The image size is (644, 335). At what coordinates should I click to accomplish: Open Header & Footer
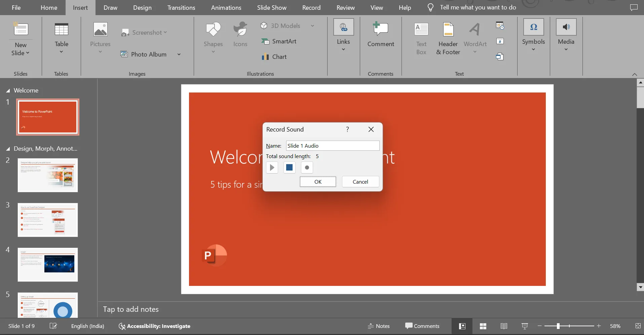tap(448, 38)
